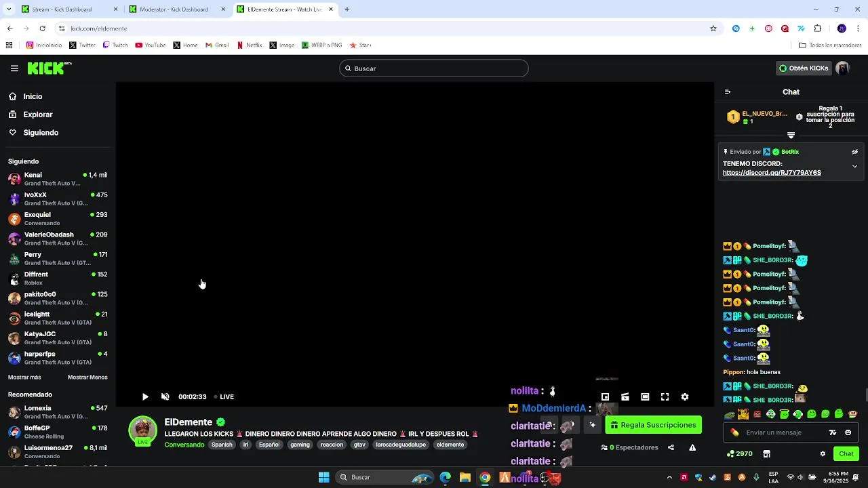Click the KICK logo
Screen dimensions: 868x488
click(x=49, y=68)
